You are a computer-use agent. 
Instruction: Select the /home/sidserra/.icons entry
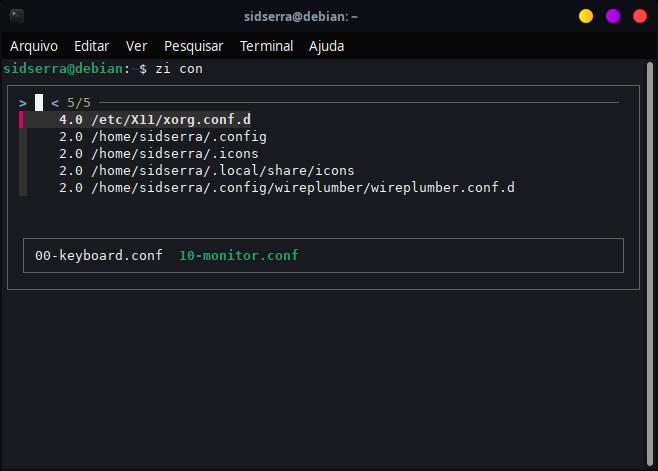(x=174, y=153)
